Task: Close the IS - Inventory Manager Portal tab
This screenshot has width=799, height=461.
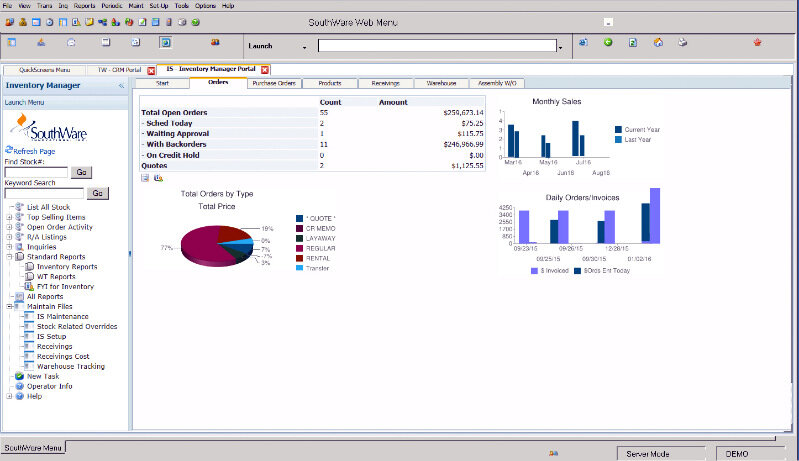Action: point(265,70)
